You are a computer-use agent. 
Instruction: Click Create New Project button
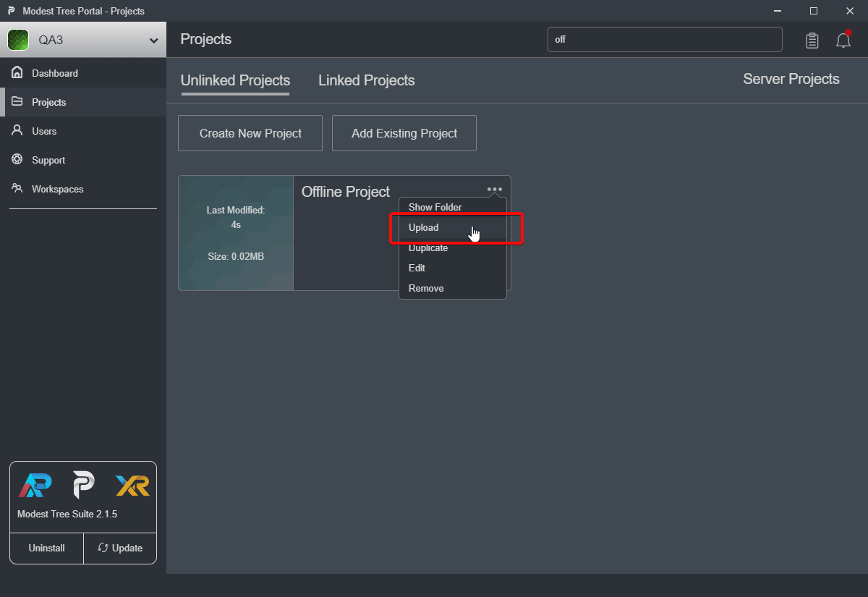(x=250, y=133)
